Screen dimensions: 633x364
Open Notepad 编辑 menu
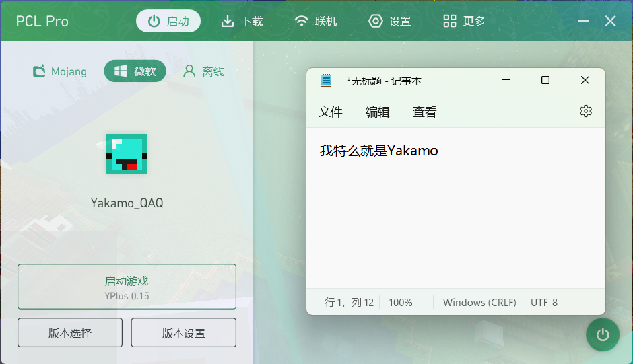click(x=378, y=112)
